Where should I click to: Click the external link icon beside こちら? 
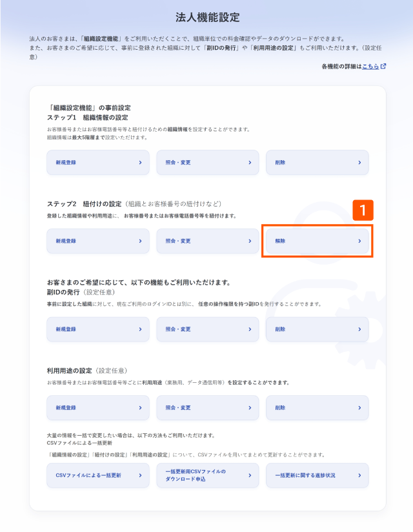point(383,66)
